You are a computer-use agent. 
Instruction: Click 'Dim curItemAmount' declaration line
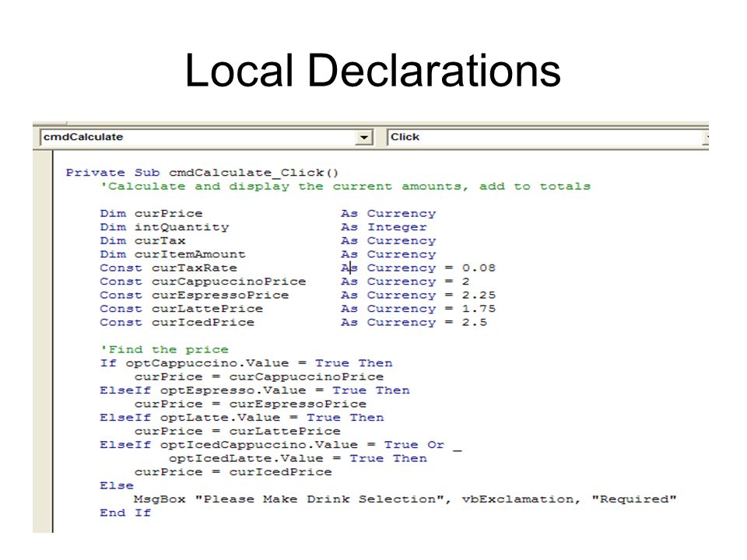click(268, 254)
